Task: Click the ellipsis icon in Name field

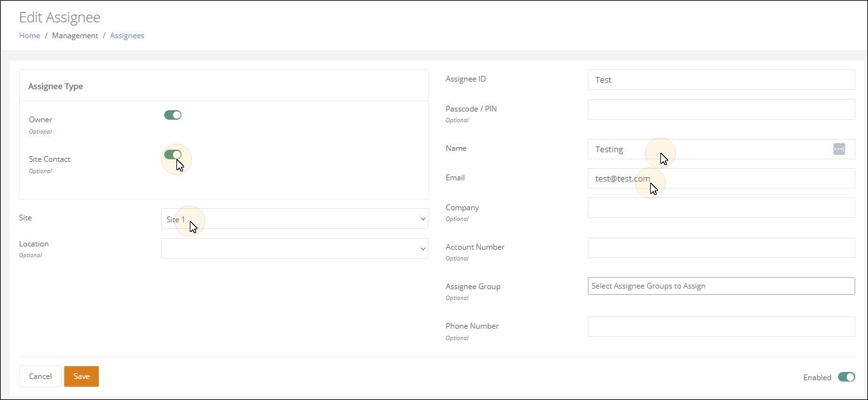Action: click(839, 149)
